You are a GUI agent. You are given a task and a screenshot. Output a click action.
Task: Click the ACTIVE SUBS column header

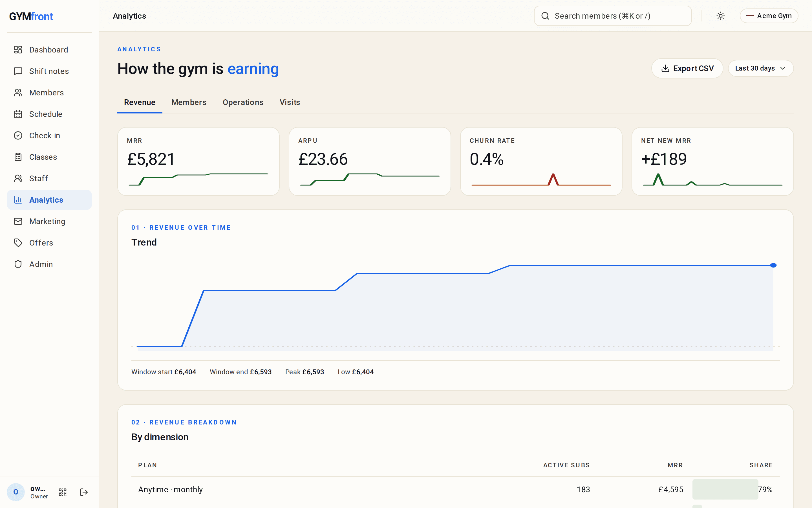pyautogui.click(x=566, y=465)
